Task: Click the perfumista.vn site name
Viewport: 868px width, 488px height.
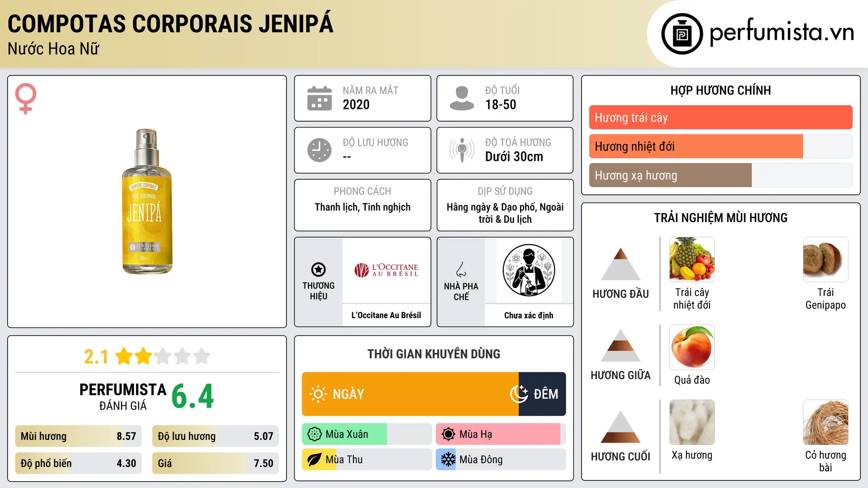Action: pos(782,33)
